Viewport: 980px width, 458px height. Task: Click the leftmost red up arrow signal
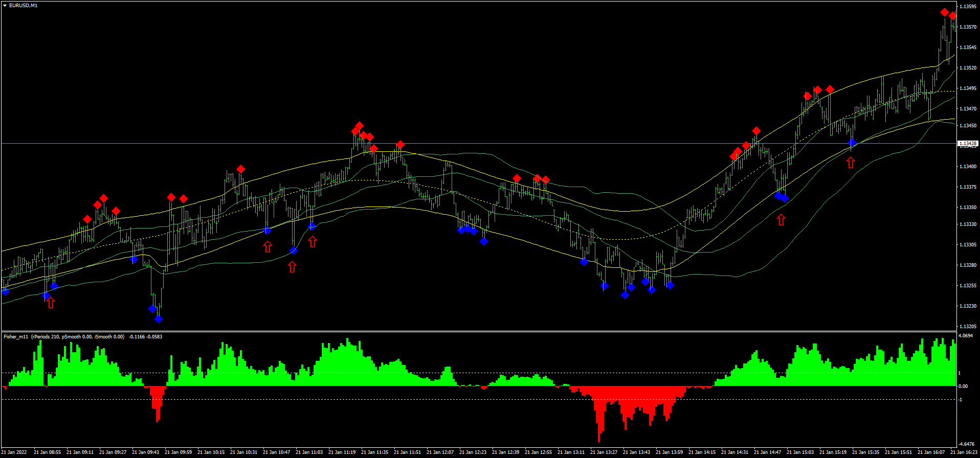tap(50, 303)
